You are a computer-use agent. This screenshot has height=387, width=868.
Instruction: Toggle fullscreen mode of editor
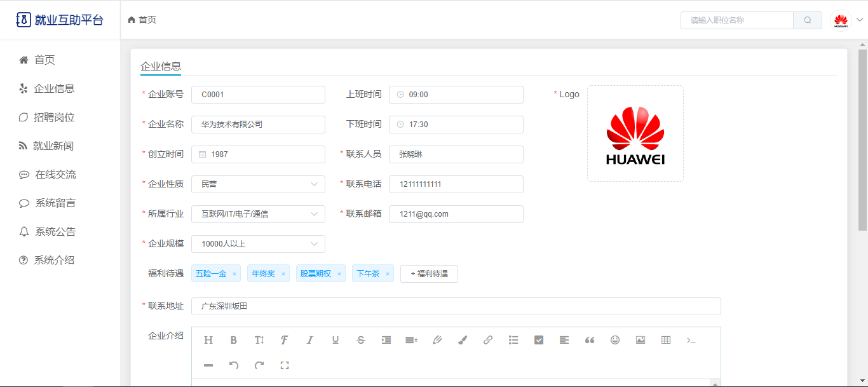[x=285, y=365]
